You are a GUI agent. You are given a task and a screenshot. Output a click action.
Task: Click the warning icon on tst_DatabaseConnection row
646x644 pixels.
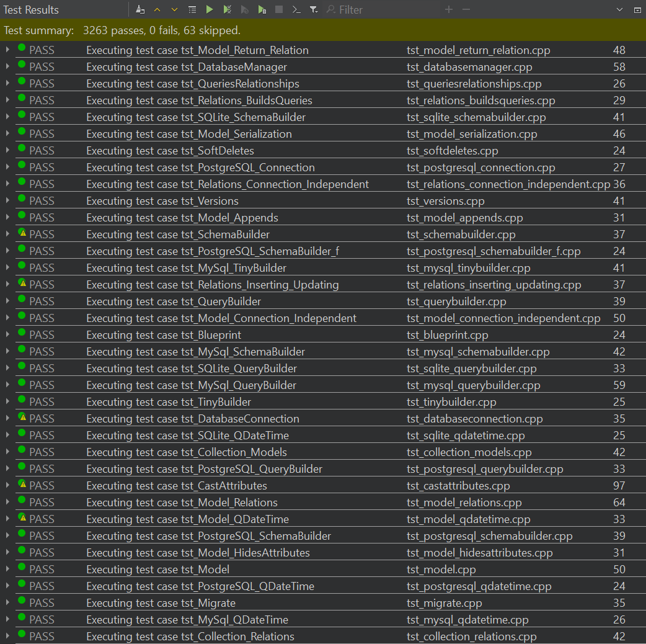click(23, 418)
